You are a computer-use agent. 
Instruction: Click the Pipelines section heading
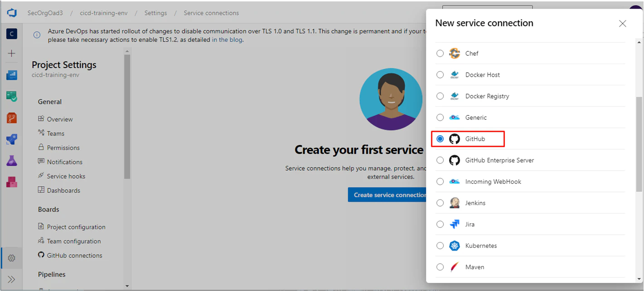[x=52, y=275]
